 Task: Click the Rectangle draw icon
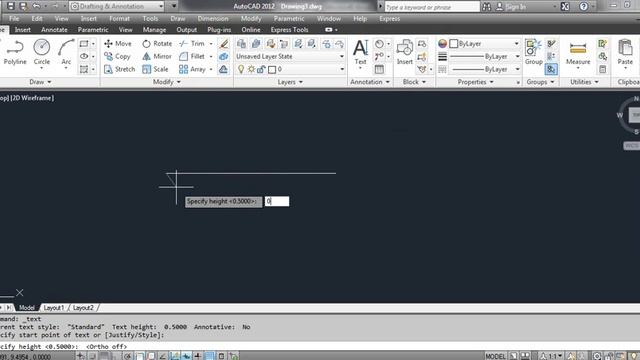(x=84, y=44)
